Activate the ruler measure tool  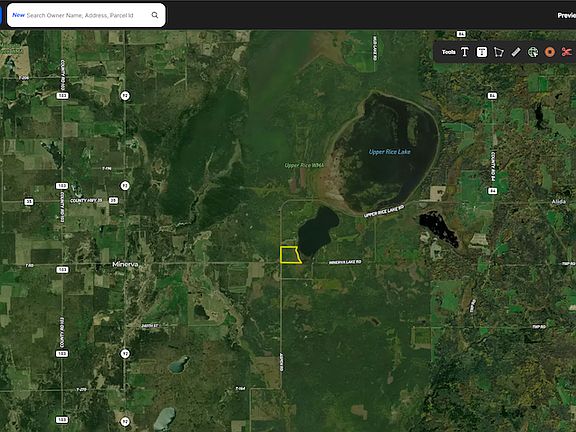pyautogui.click(x=516, y=52)
